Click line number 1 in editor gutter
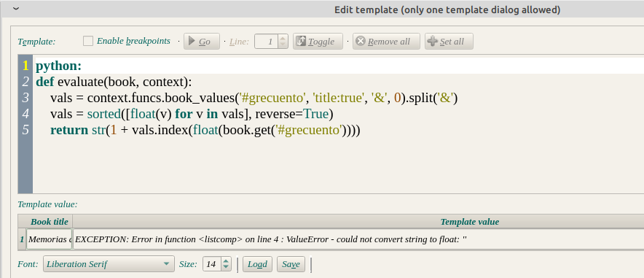The image size is (644, 278). 25,66
